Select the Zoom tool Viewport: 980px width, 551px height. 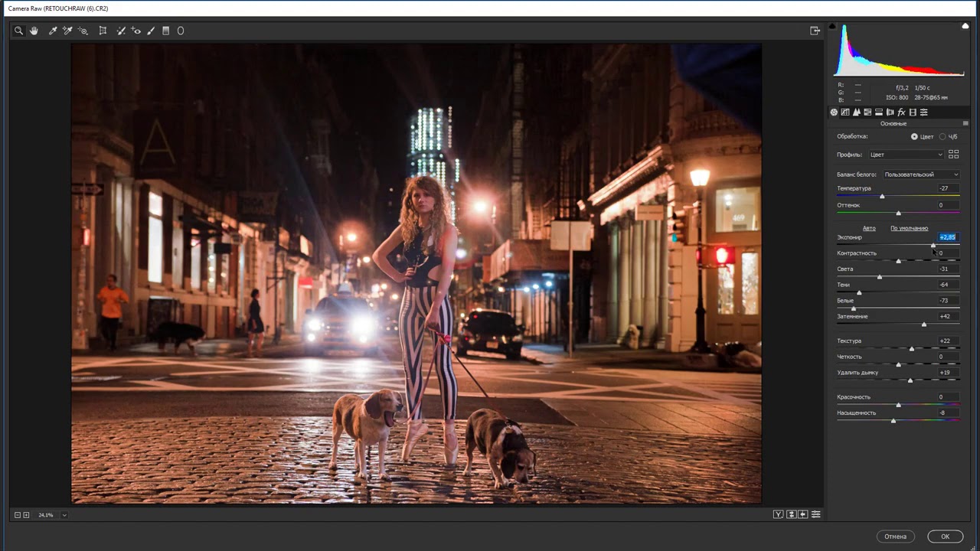18,31
